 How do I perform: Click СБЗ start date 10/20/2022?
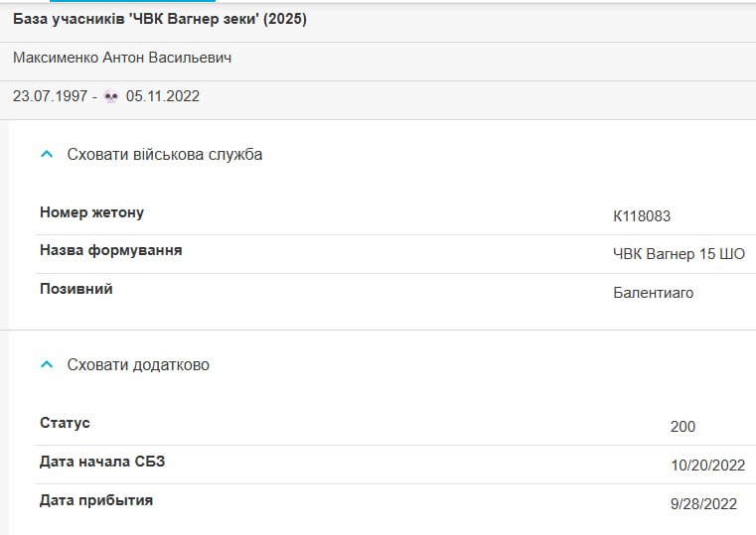click(707, 465)
